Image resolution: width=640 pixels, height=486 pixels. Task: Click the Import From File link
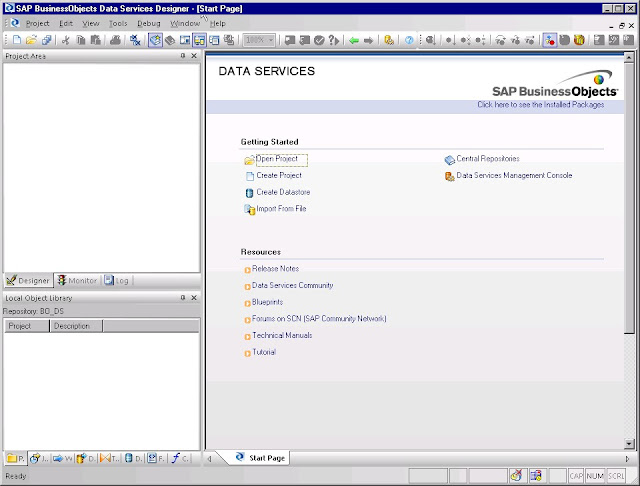click(x=281, y=209)
